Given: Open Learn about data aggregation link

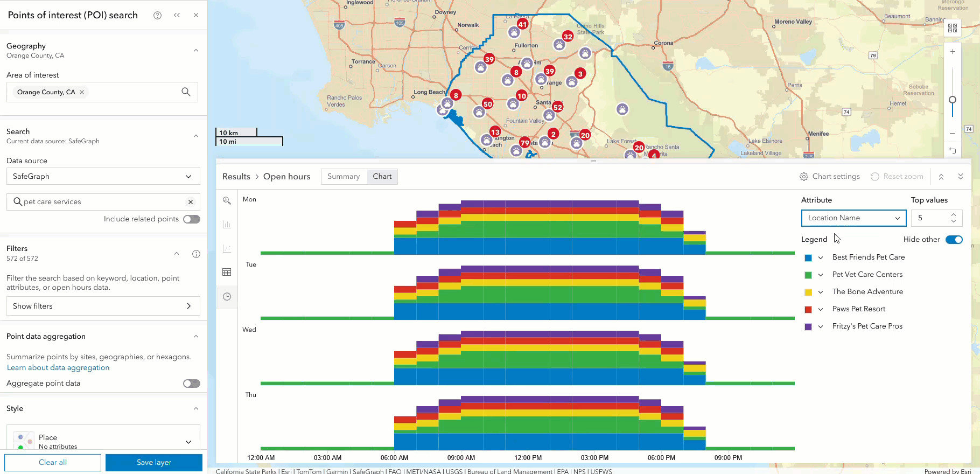Looking at the screenshot, I should [x=58, y=368].
